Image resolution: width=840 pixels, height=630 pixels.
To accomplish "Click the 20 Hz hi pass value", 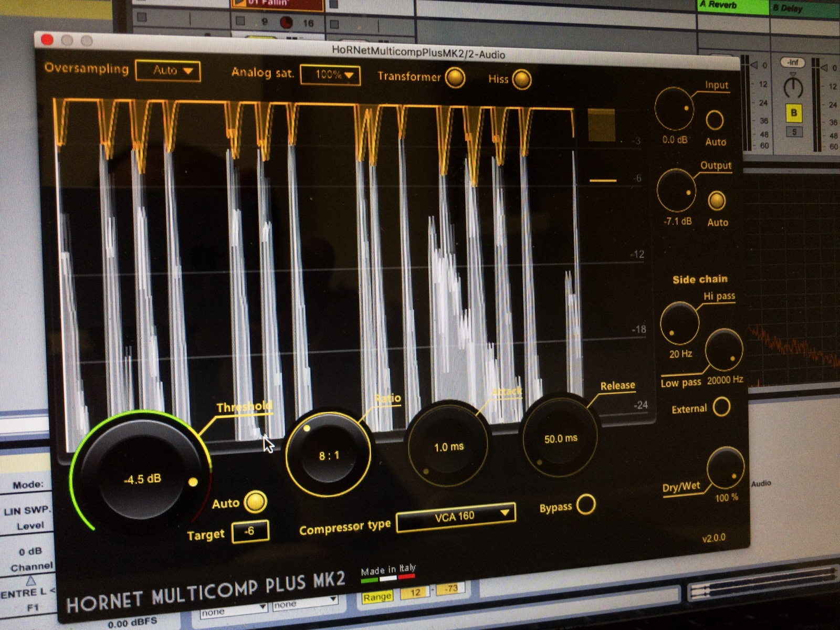I will coord(680,354).
